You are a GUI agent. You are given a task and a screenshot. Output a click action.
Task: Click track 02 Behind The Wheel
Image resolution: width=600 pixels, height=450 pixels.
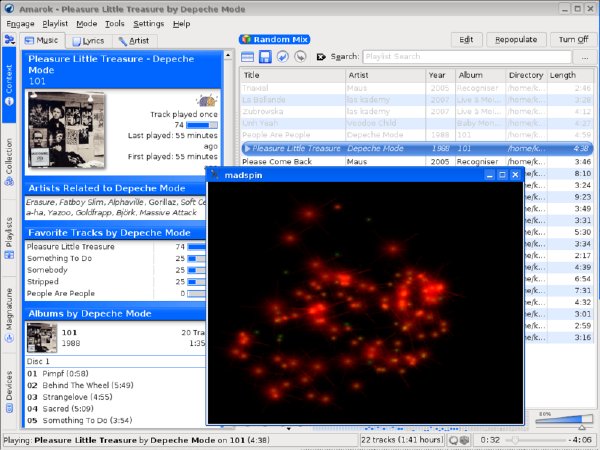[x=80, y=385]
